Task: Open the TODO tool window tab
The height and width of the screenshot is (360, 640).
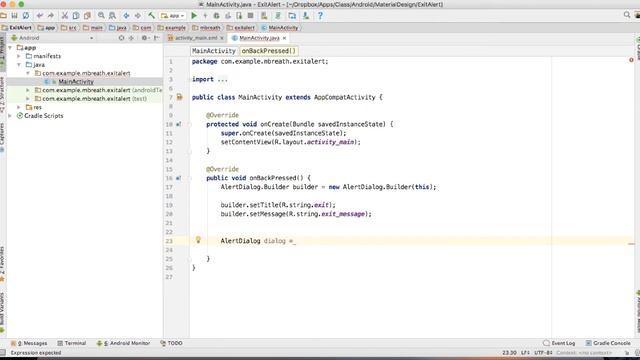Action: point(171,343)
